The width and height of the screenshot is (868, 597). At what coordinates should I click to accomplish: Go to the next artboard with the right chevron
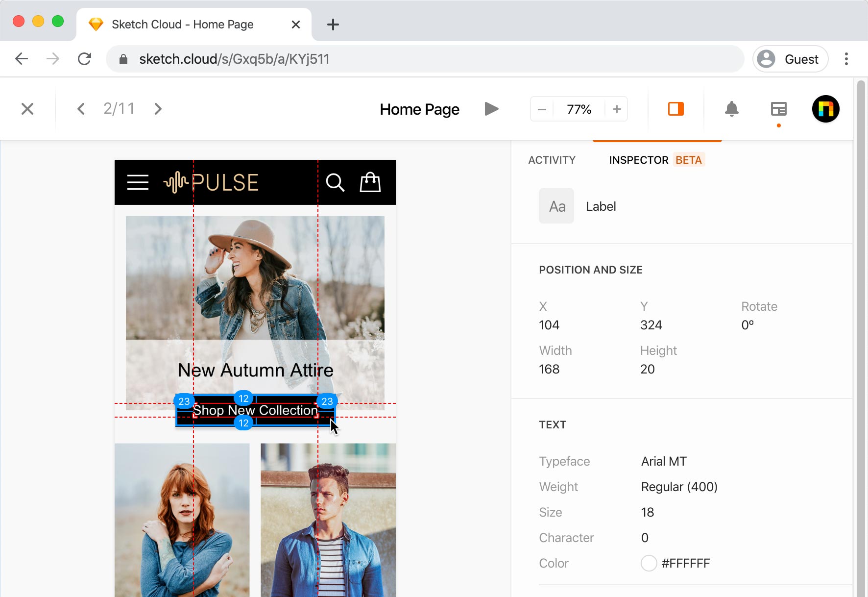point(158,108)
